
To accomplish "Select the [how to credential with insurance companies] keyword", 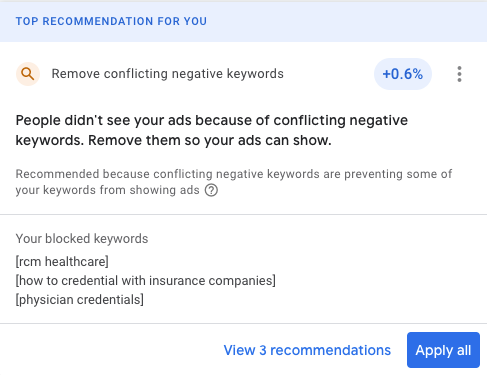I will coord(146,281).
